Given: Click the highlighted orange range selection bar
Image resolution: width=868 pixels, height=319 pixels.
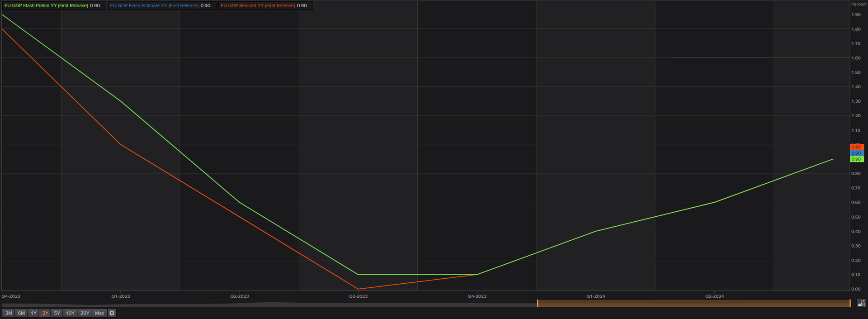Looking at the screenshot, I should [x=693, y=304].
